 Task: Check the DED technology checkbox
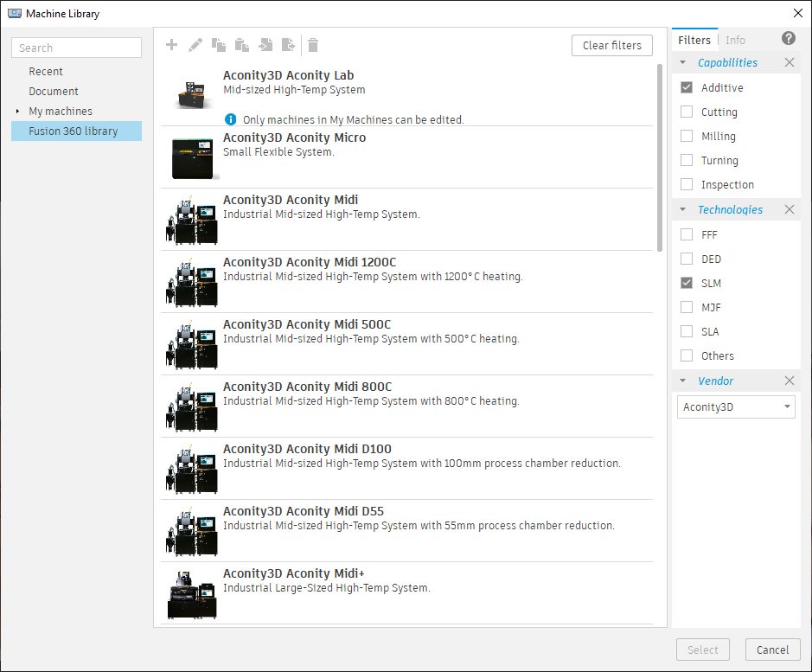pyautogui.click(x=686, y=259)
